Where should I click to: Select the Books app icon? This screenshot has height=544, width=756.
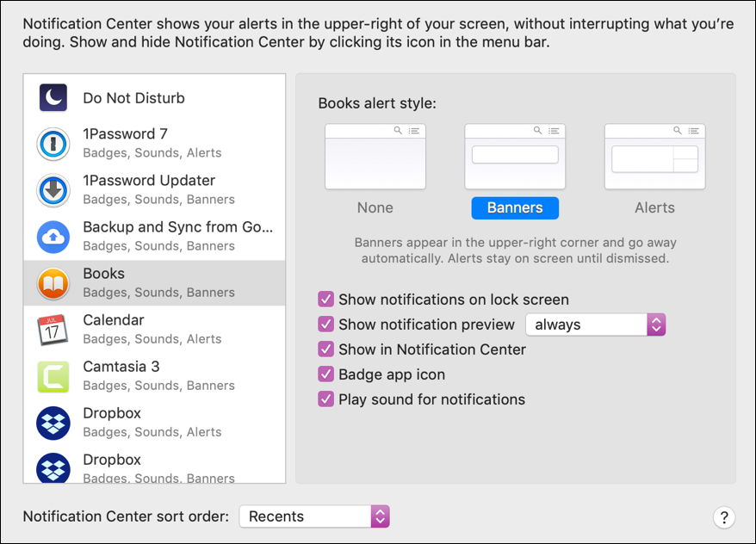[x=53, y=282]
